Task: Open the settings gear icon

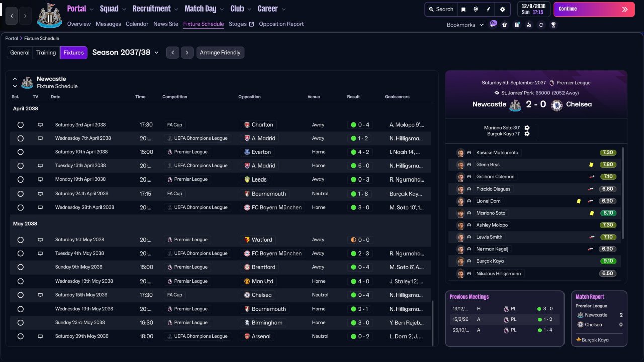Action: click(x=502, y=9)
